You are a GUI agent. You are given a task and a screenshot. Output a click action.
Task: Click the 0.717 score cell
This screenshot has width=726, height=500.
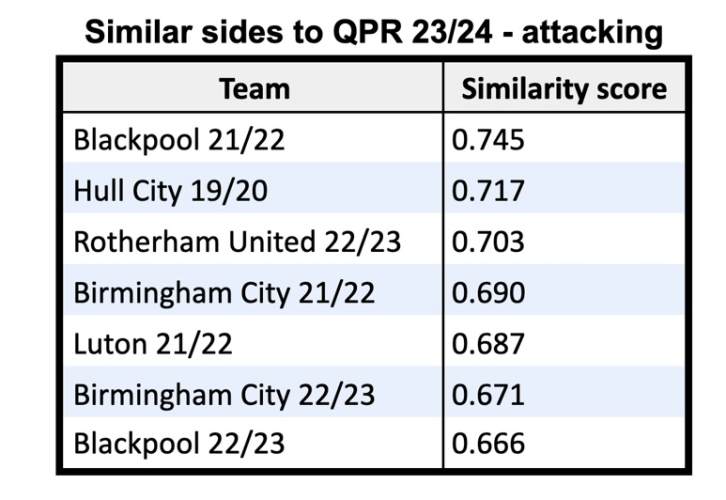click(x=487, y=191)
